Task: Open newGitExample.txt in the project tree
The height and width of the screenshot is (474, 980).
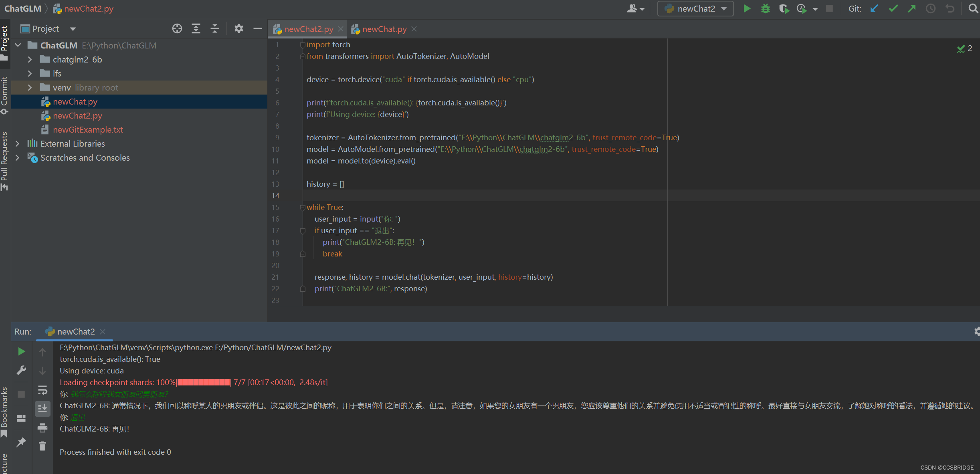Action: (x=88, y=130)
